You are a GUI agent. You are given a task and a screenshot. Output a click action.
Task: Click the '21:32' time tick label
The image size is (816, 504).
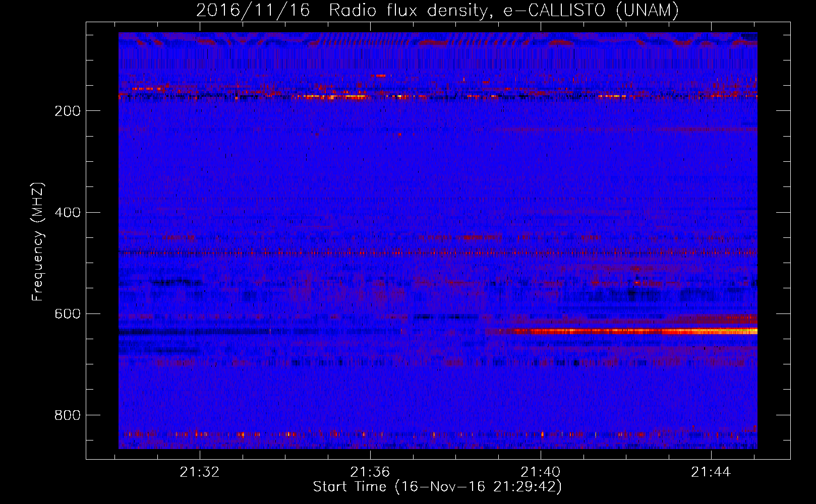pyautogui.click(x=200, y=472)
